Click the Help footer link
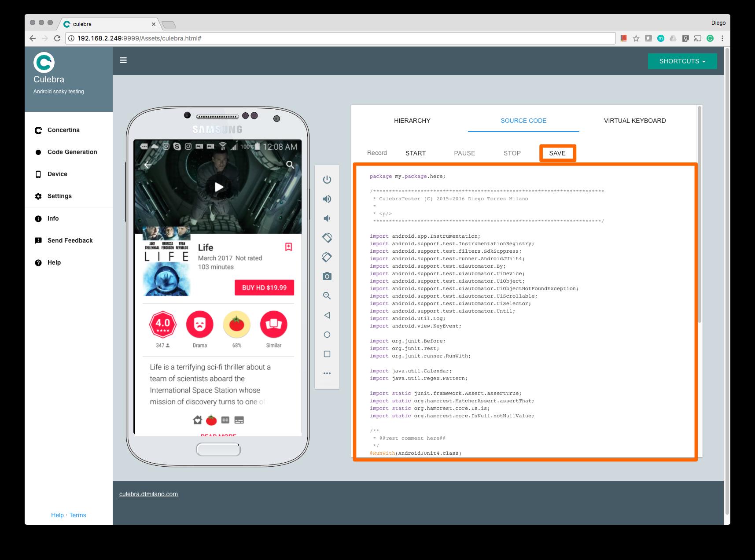The image size is (755, 560). click(57, 515)
